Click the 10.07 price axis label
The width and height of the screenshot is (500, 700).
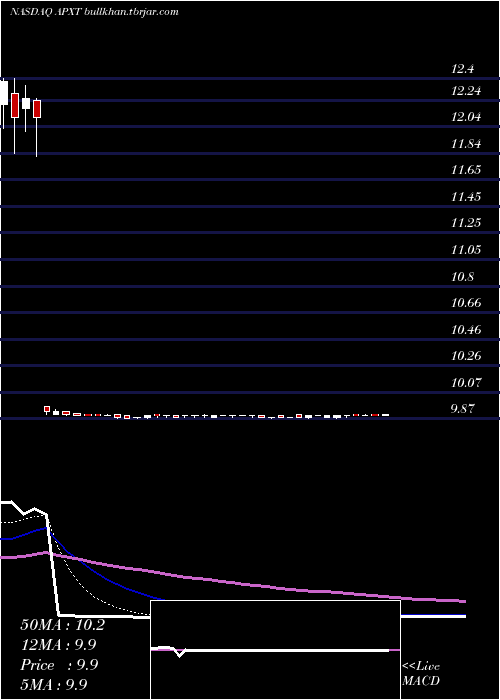pos(466,383)
